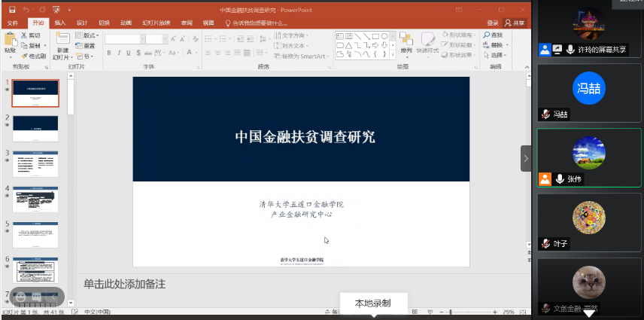The height and width of the screenshot is (320, 644).
Task: Toggle Italic text formatting
Action: click(x=119, y=53)
